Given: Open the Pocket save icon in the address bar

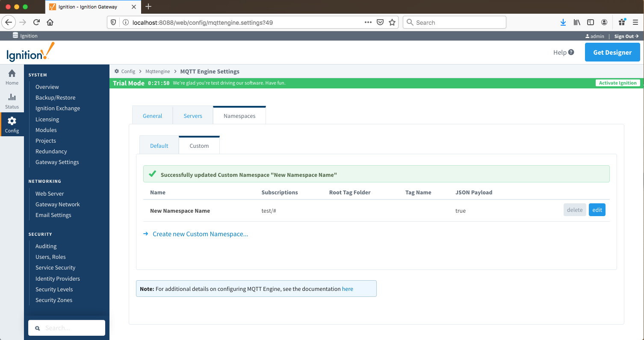Looking at the screenshot, I should point(380,22).
